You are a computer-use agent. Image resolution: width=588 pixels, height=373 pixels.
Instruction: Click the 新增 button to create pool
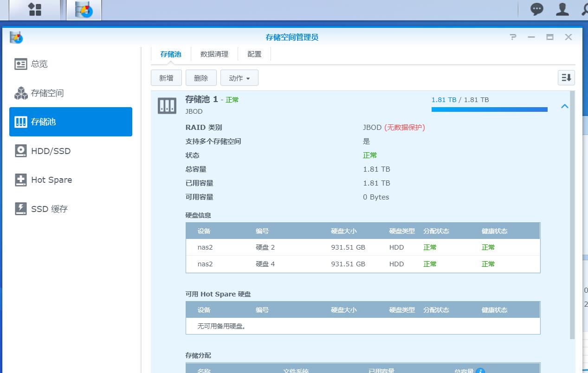166,77
